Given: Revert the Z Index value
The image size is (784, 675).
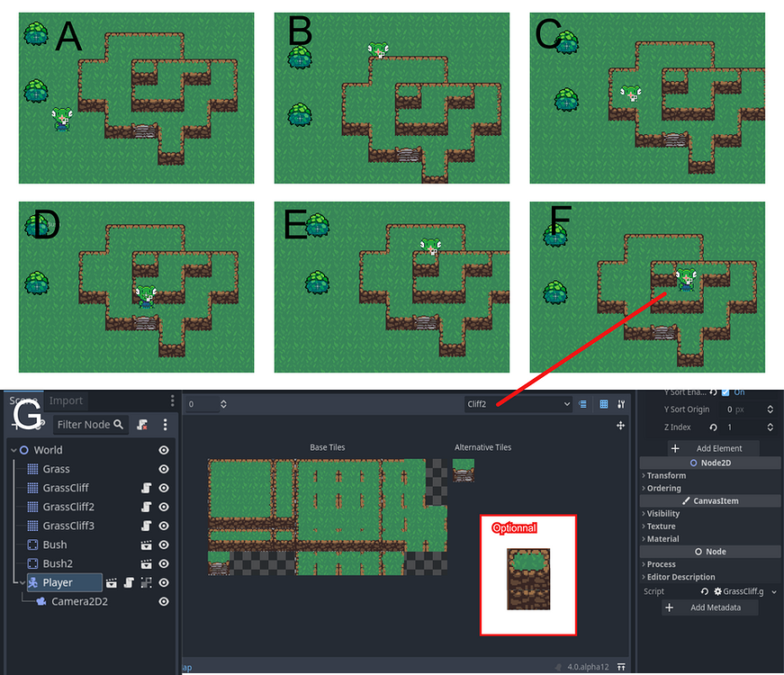Looking at the screenshot, I should click(x=713, y=427).
